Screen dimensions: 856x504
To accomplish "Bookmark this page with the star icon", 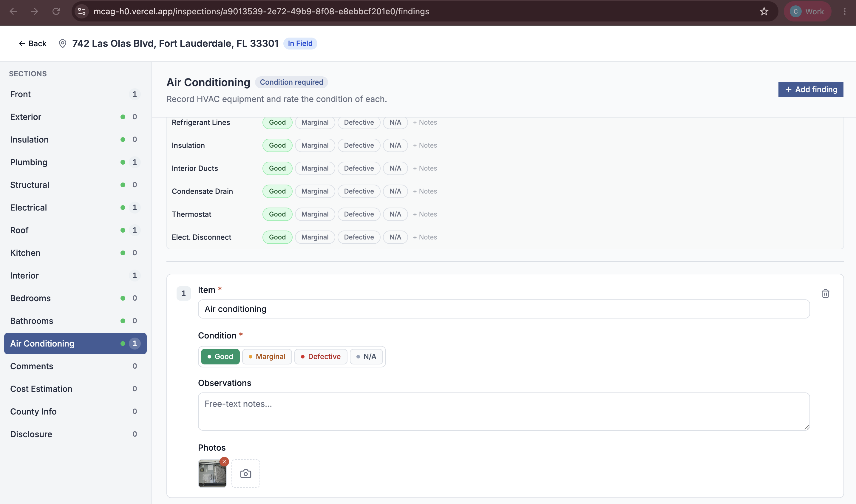I will 764,11.
